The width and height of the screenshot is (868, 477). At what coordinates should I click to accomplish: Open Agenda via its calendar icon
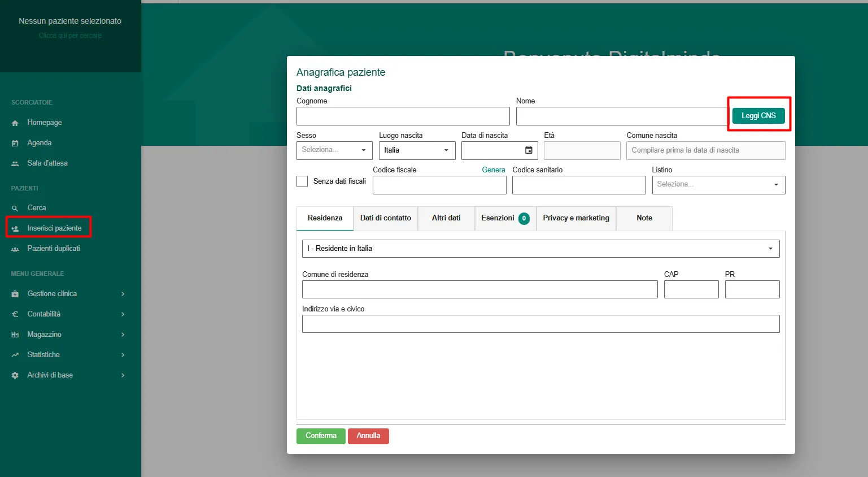coord(15,143)
